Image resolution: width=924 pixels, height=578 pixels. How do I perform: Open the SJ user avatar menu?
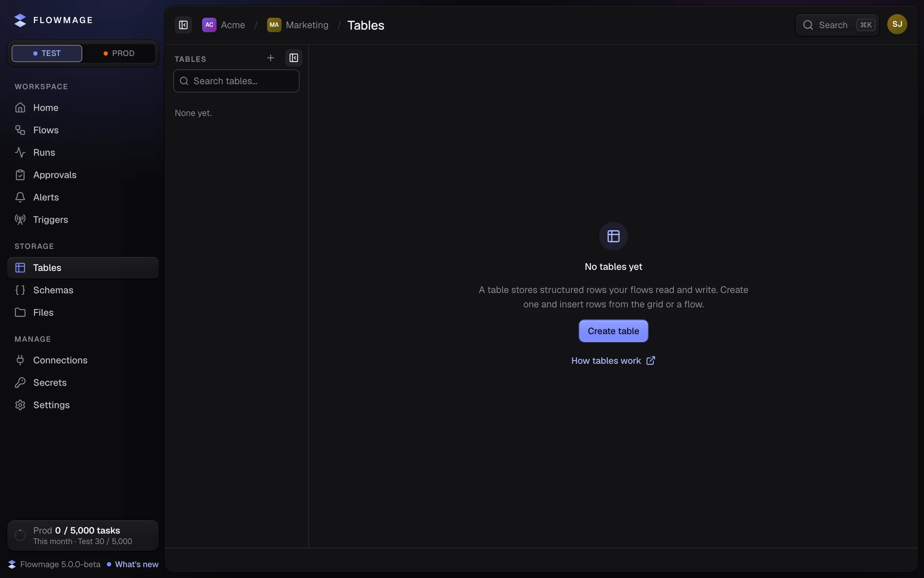point(897,25)
